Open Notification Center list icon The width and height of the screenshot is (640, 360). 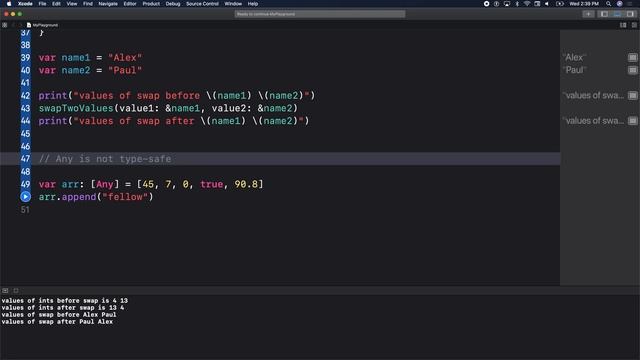(630, 4)
